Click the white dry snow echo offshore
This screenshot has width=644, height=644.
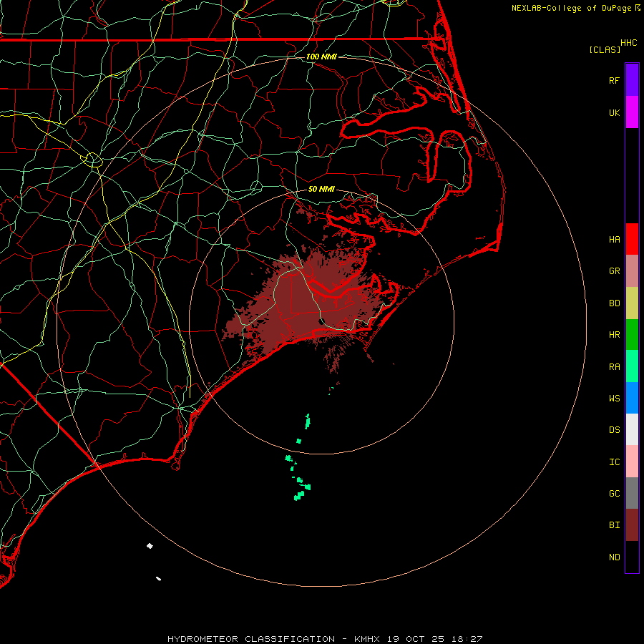tap(150, 546)
